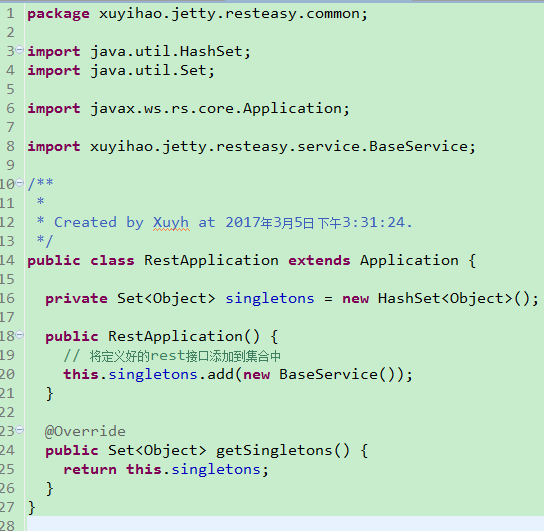This screenshot has width=544, height=531.
Task: Click the misspelled word Xuyh
Action: (171, 223)
